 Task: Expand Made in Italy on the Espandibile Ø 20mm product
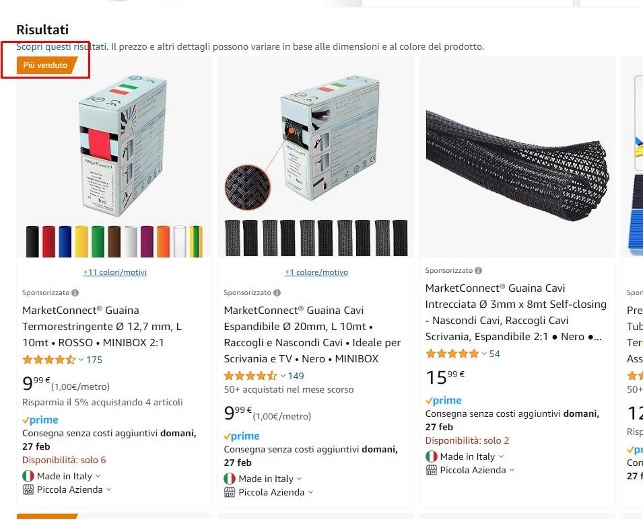tap(299, 479)
